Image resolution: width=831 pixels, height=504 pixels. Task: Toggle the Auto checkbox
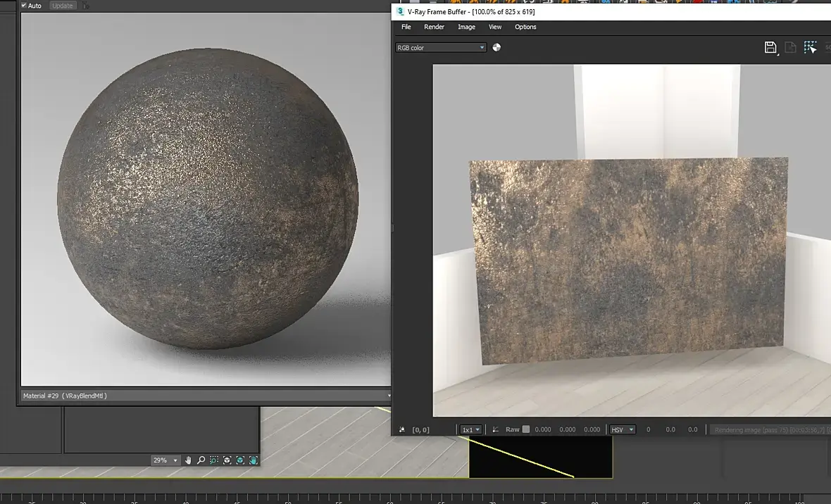24,6
